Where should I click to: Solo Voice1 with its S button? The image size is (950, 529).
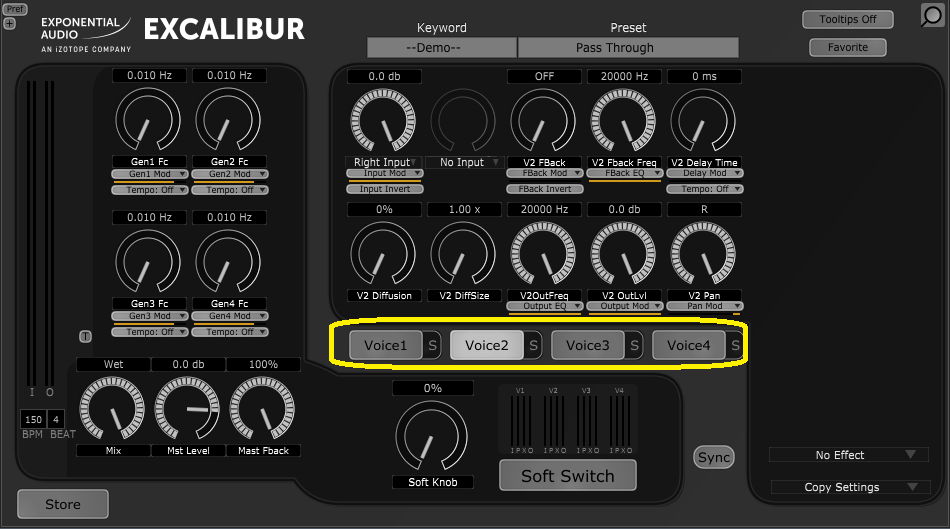tap(432, 345)
